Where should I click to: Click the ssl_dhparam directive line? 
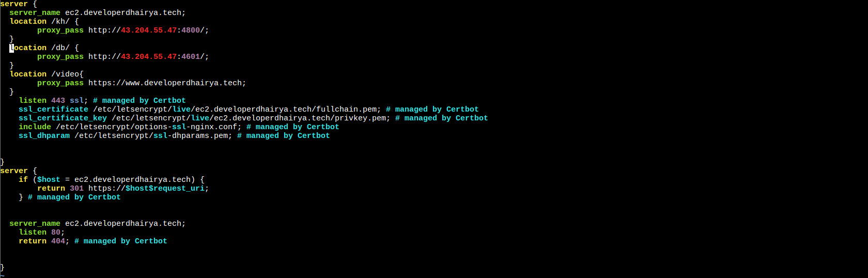[174, 135]
